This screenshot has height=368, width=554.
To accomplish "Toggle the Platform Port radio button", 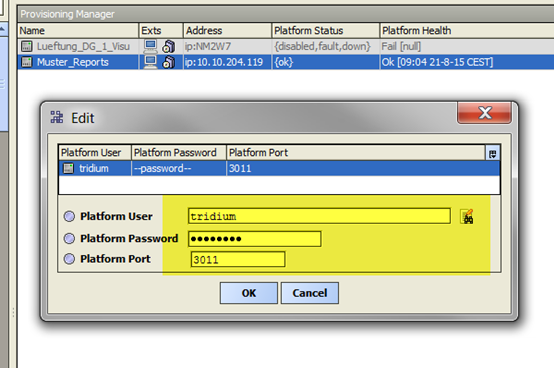I will click(69, 259).
